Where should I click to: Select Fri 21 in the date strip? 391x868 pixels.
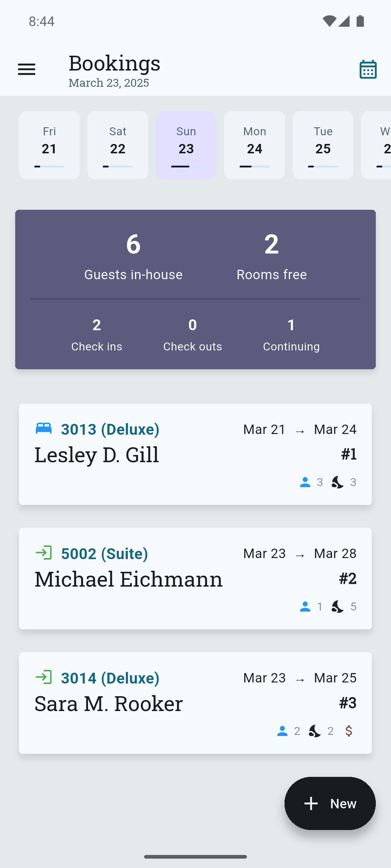49,145
